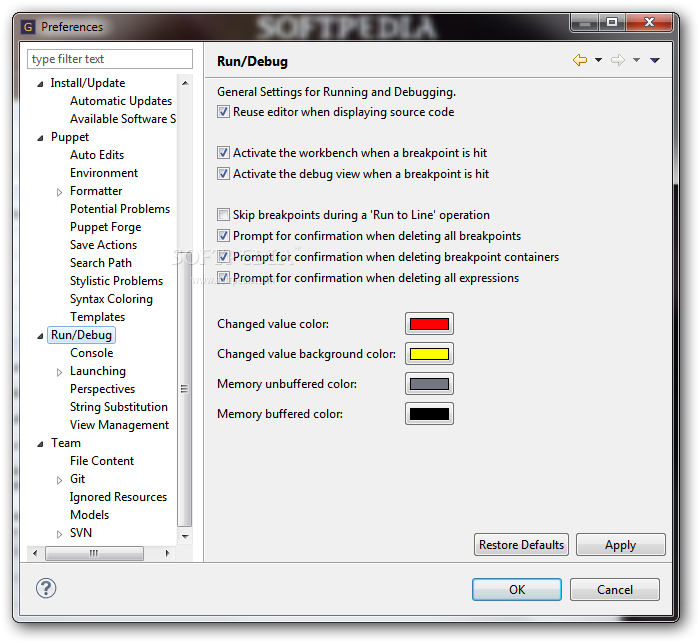Open the Ignored Resources page
Viewport: 700px width, 643px height.
tap(118, 497)
